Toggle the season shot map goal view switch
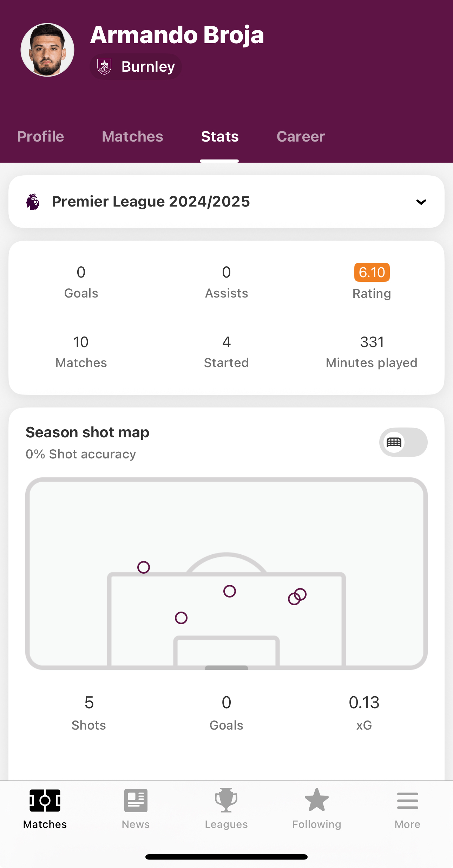Screen dimensions: 453x868 (403, 442)
